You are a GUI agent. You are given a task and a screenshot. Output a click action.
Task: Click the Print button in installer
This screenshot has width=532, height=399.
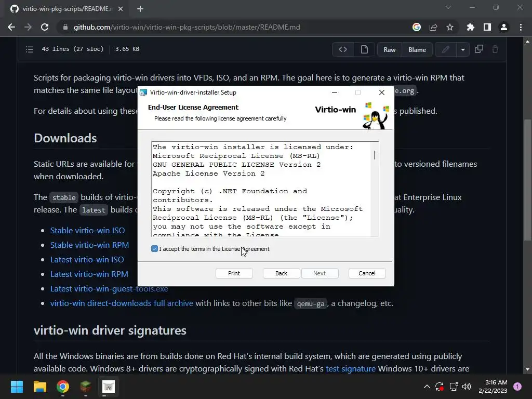(x=234, y=273)
